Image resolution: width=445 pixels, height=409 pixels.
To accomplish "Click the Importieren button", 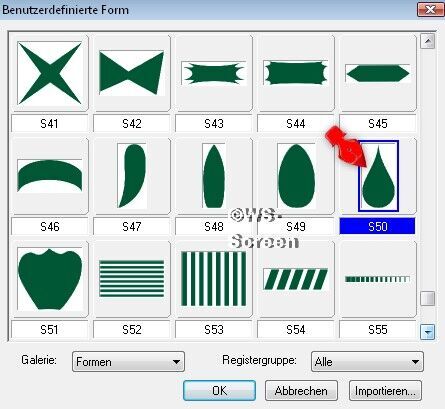I will point(385,391).
